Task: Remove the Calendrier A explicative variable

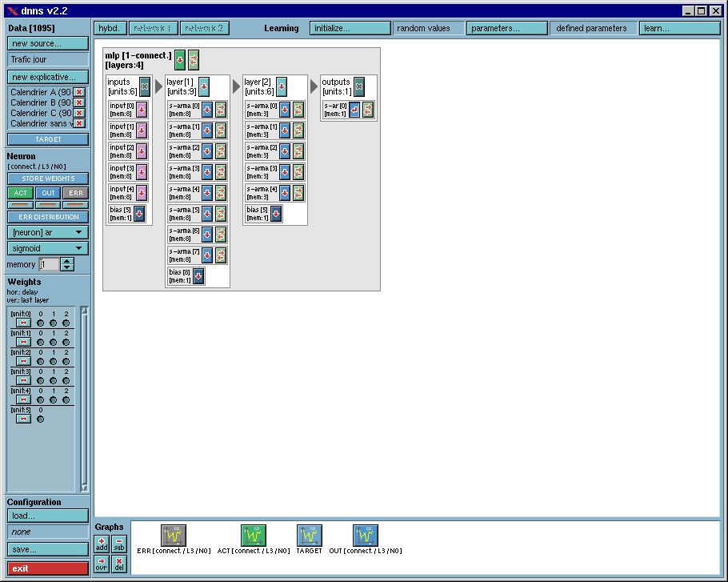Action: [x=79, y=92]
